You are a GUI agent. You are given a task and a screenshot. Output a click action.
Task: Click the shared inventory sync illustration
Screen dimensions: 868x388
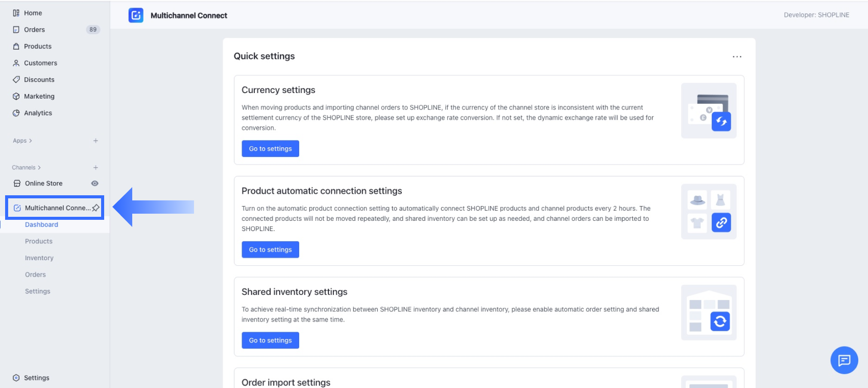point(709,312)
